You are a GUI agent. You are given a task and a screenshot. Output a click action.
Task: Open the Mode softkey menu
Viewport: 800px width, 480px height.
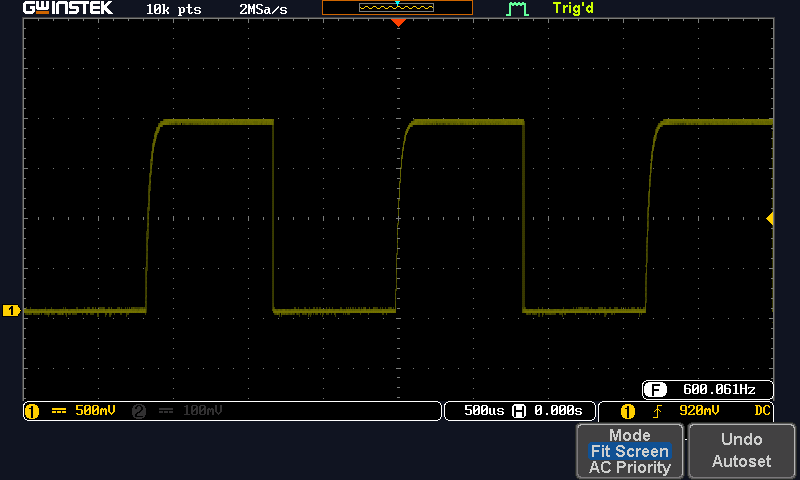629,436
